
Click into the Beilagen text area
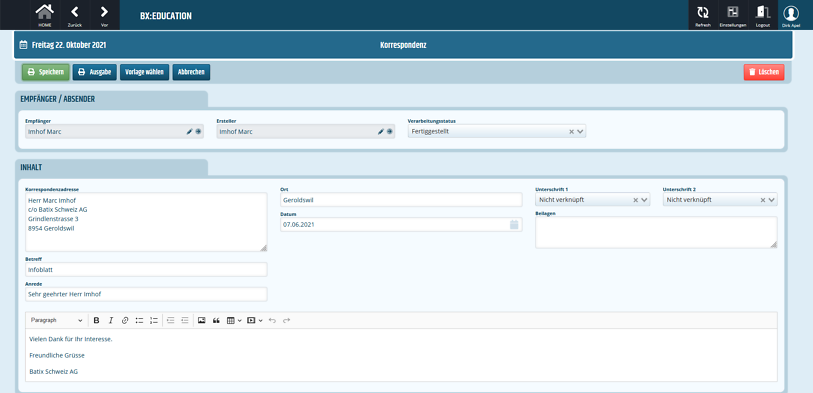click(x=656, y=232)
